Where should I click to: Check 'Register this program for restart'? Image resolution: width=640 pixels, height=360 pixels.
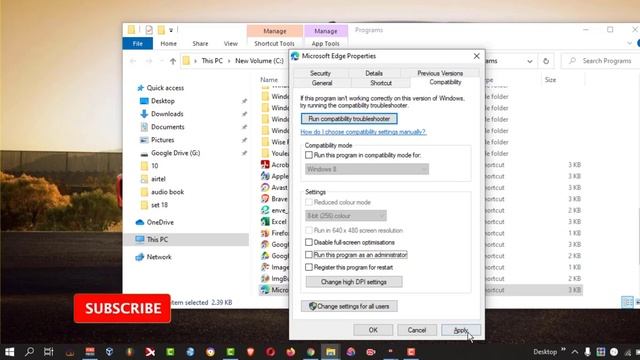tap(309, 267)
